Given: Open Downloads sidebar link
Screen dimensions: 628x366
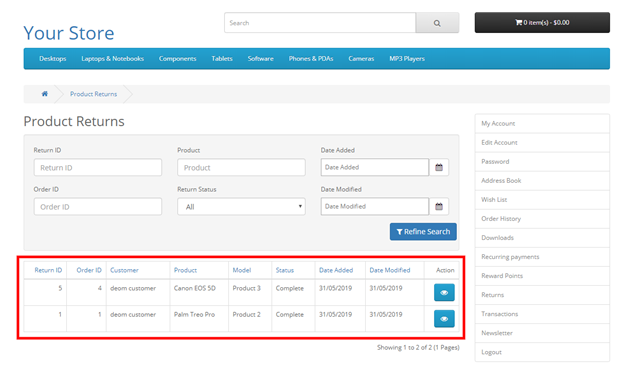Looking at the screenshot, I should pyautogui.click(x=542, y=237).
